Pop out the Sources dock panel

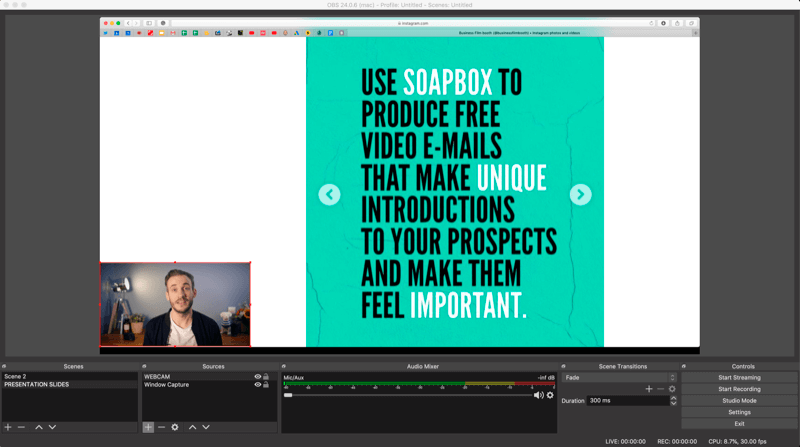pos(144,366)
